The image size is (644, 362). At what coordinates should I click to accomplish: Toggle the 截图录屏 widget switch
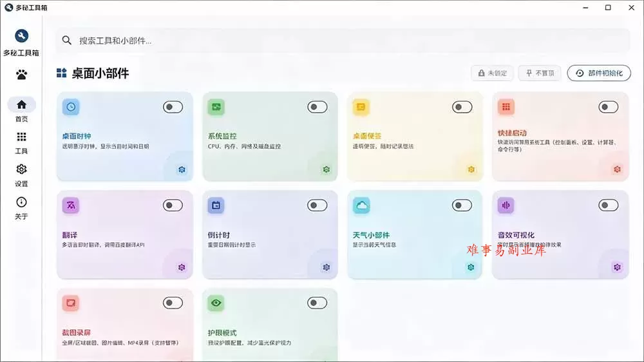click(173, 303)
